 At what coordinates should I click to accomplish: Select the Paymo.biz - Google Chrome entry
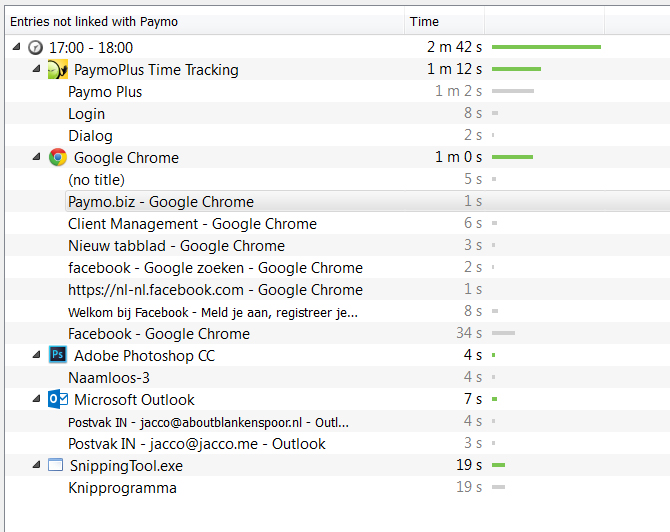pyautogui.click(x=161, y=202)
